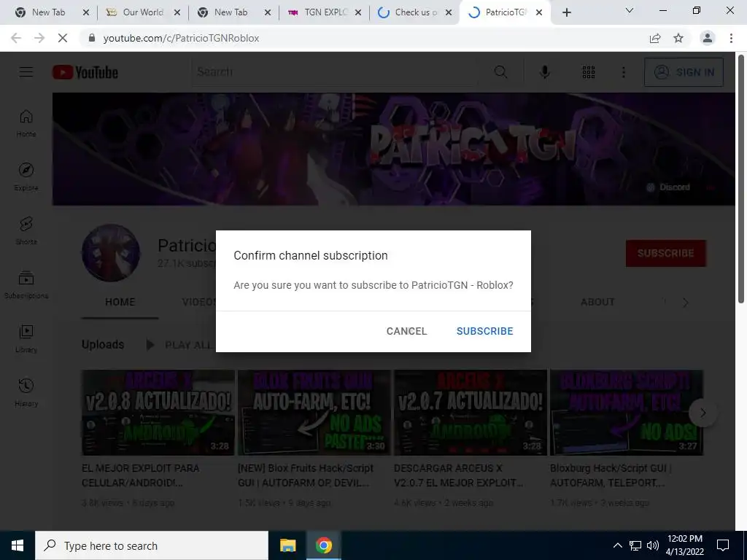Screen dimensions: 747x560
Task: Open the notification center icon
Action: [x=723, y=545]
